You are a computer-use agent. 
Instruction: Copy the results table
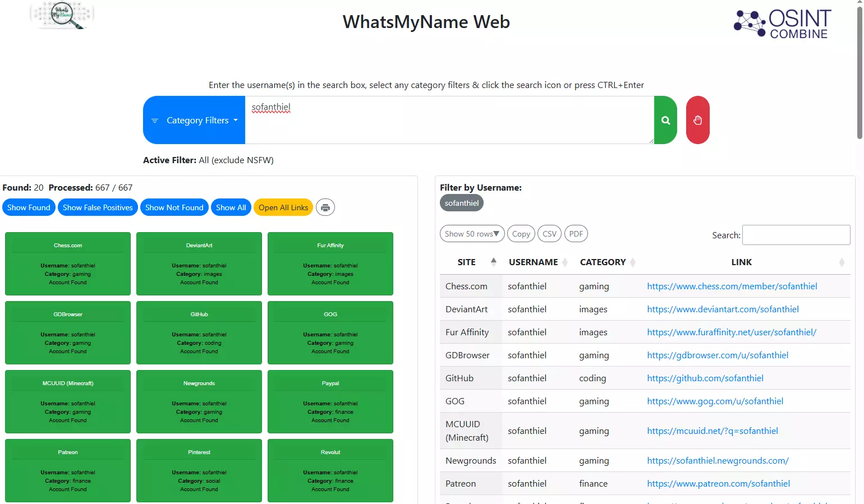click(521, 234)
